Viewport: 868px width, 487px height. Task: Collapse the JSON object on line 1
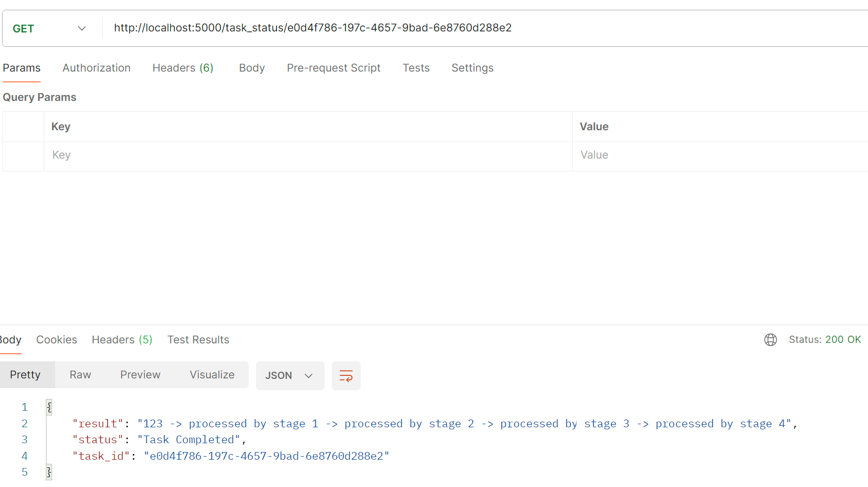(x=49, y=407)
